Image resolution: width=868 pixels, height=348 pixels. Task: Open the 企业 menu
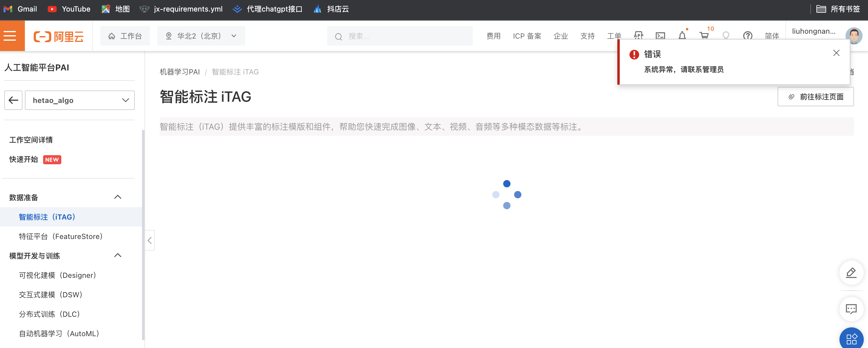(561, 36)
